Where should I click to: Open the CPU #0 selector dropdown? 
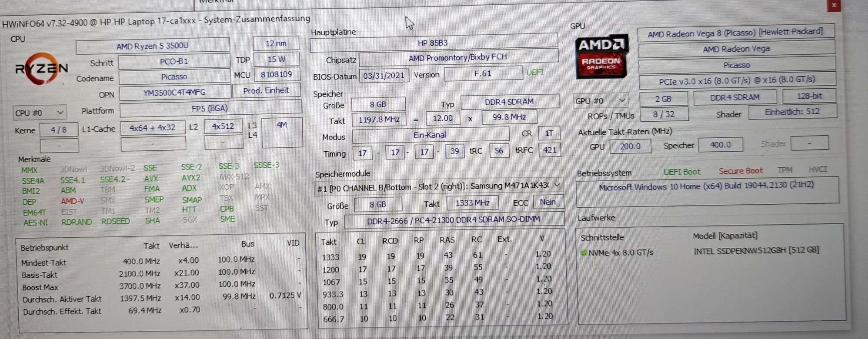40,113
